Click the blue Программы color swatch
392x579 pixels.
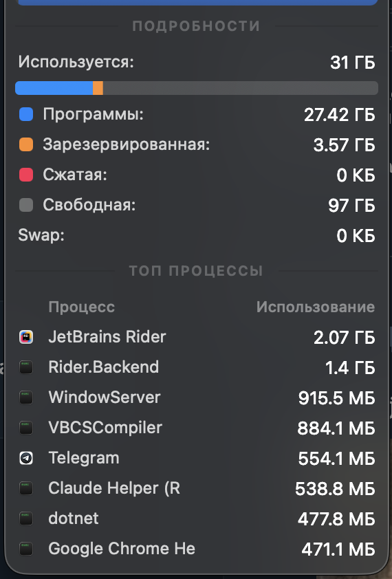coord(26,114)
